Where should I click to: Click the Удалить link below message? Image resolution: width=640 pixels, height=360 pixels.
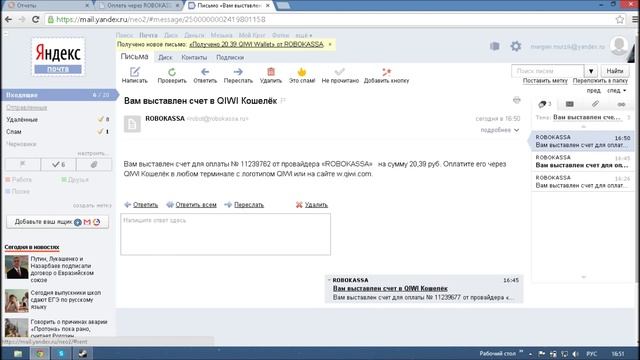point(316,204)
